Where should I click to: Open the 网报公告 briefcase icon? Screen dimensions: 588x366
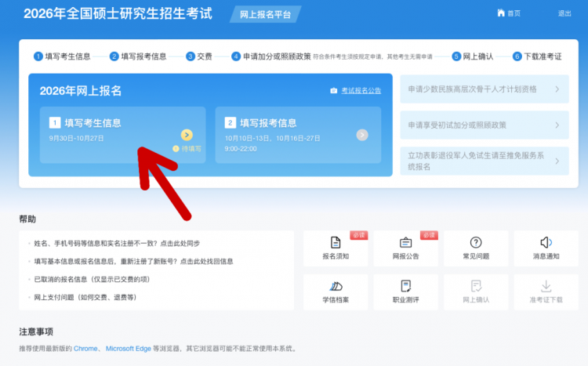[x=405, y=243]
